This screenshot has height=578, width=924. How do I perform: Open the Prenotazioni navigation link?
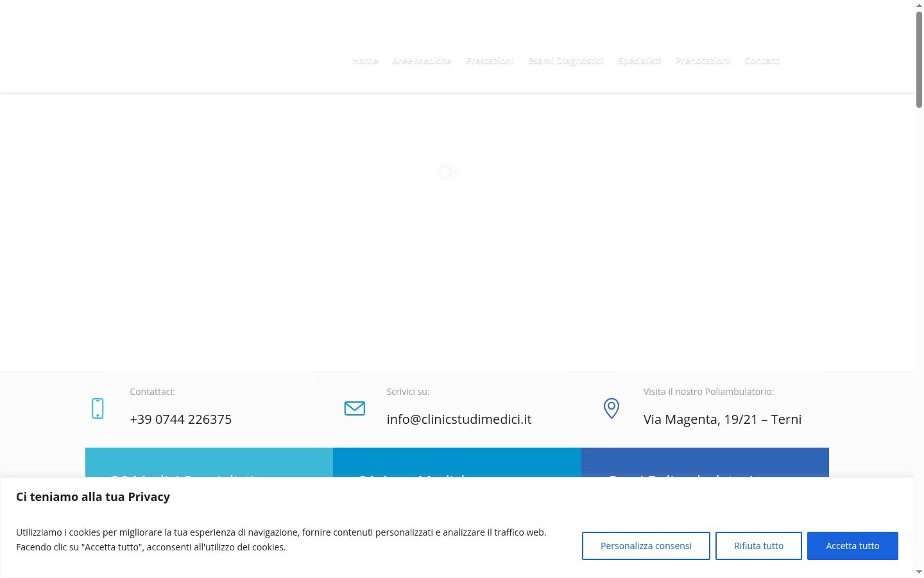click(x=703, y=61)
